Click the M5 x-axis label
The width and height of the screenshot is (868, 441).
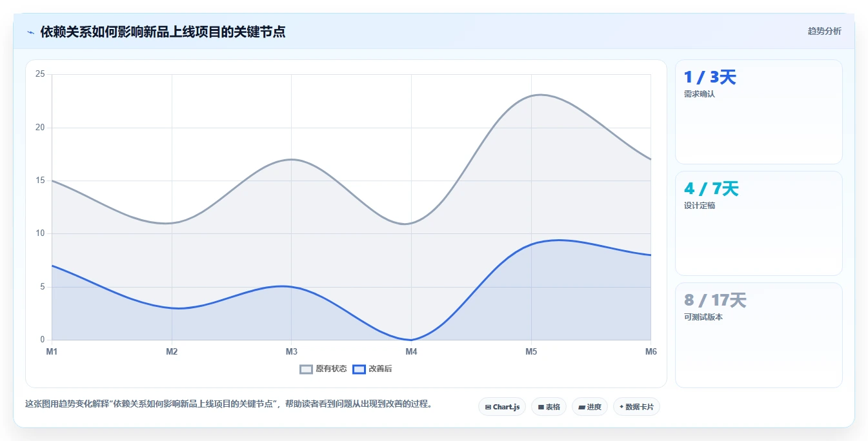coord(531,351)
